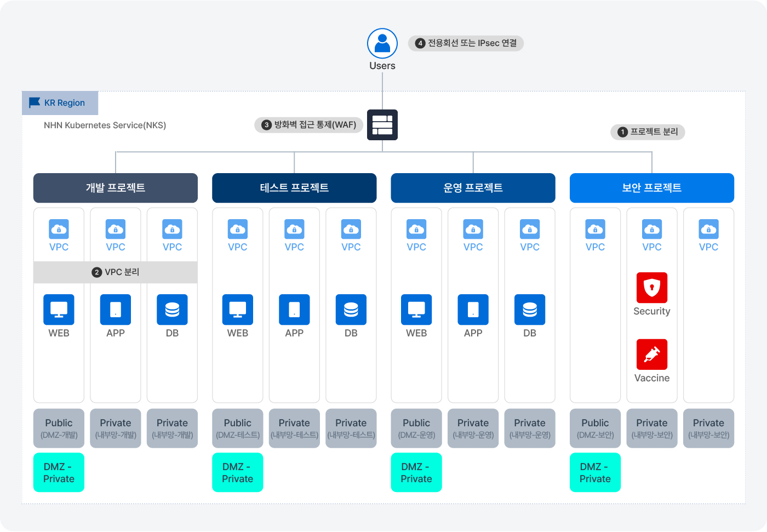
Task: Click the WEB icon in 개발 프로젝트
Action: (59, 308)
